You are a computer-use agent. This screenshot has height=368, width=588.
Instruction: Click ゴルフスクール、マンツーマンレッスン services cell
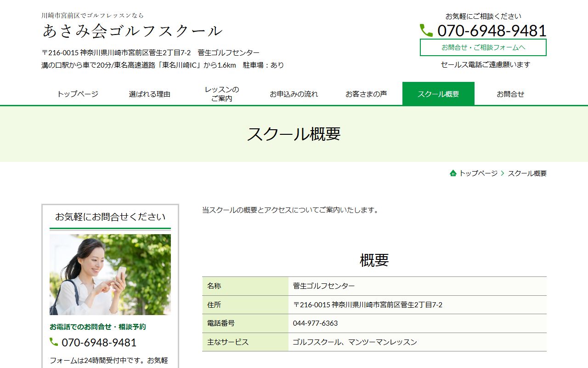pos(418,342)
